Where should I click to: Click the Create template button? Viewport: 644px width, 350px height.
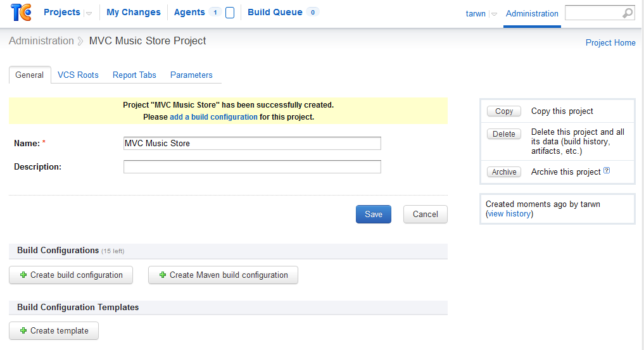click(x=54, y=331)
